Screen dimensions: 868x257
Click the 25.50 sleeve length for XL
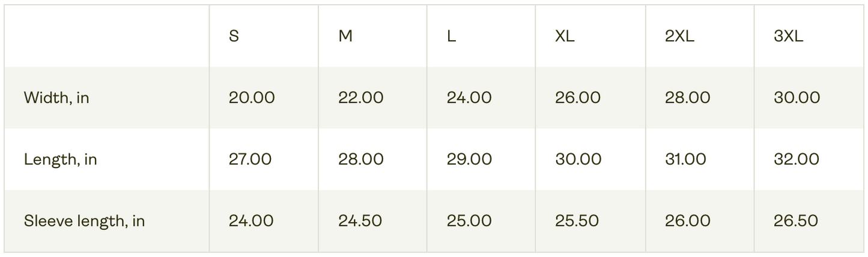coord(577,221)
